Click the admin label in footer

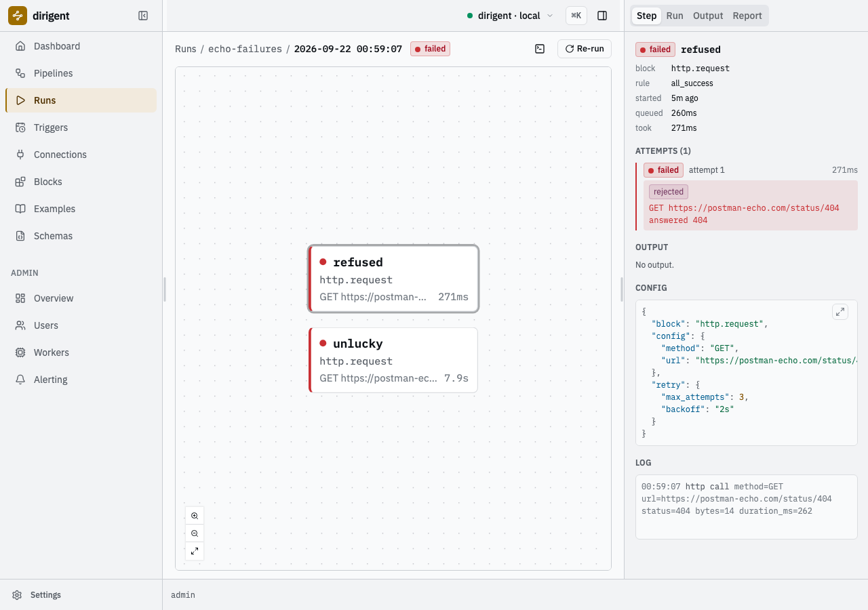pyautogui.click(x=183, y=595)
